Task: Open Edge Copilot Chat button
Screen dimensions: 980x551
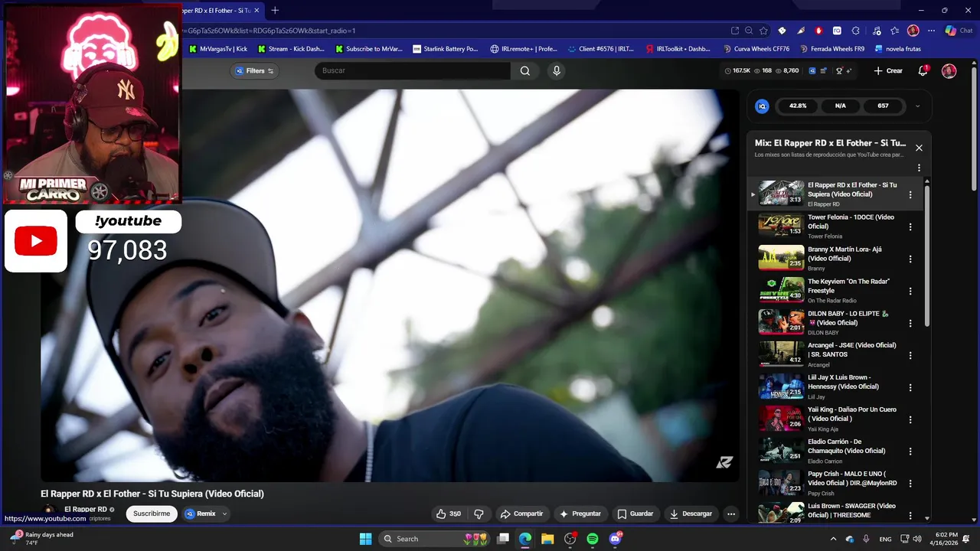Action: (x=958, y=31)
